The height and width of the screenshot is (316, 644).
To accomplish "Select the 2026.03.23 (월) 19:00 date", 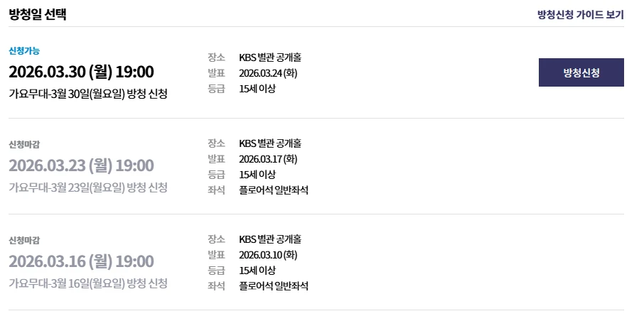I will (81, 166).
